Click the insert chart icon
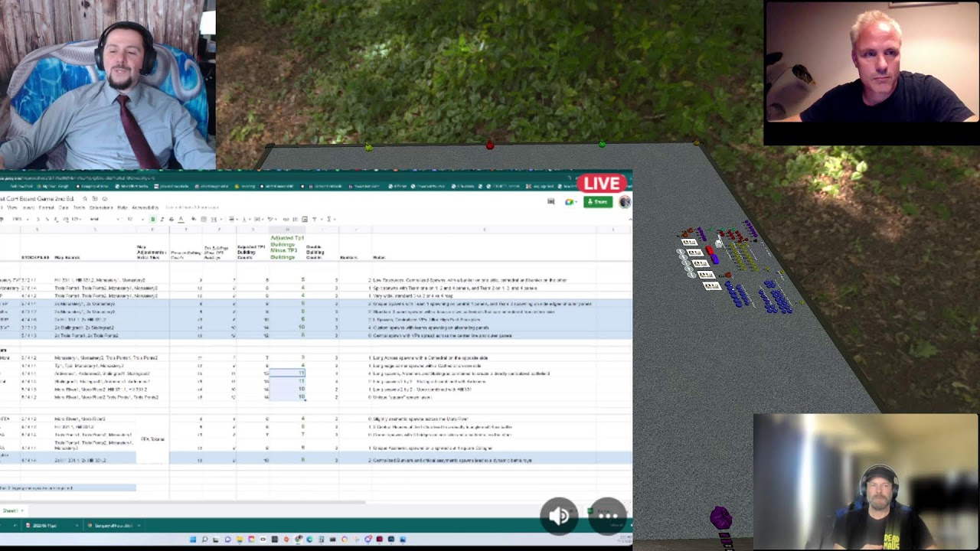This screenshot has height=551, width=980. (304, 219)
